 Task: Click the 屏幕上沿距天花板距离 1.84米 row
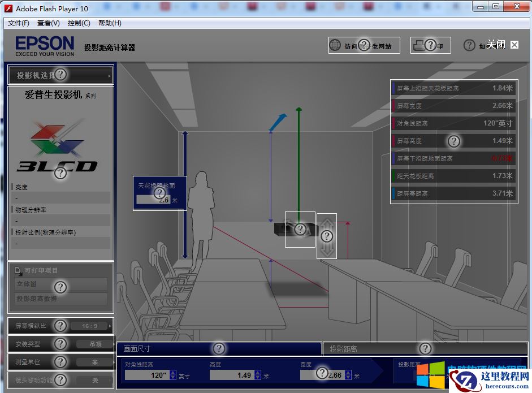(453, 88)
